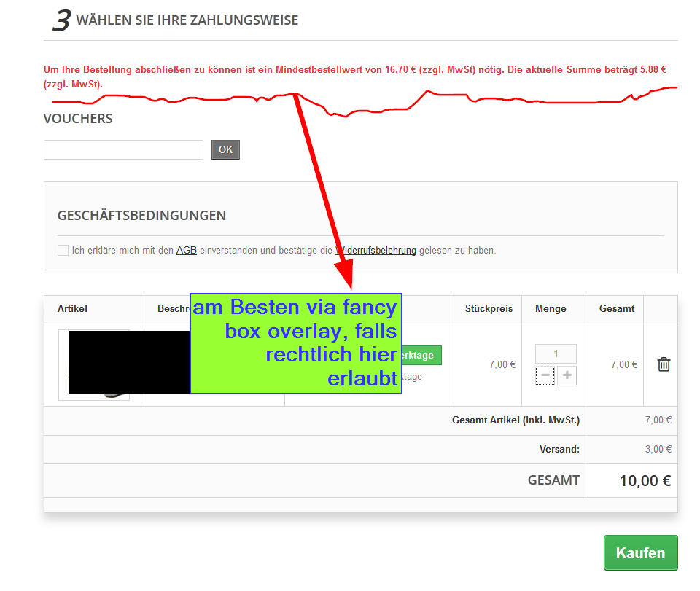Click into the voucher code field

(x=123, y=149)
